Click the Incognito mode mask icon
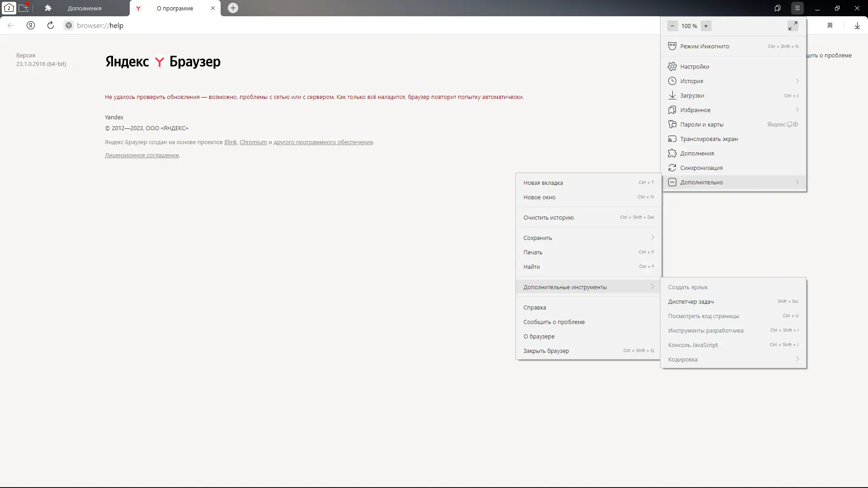 pyautogui.click(x=672, y=46)
